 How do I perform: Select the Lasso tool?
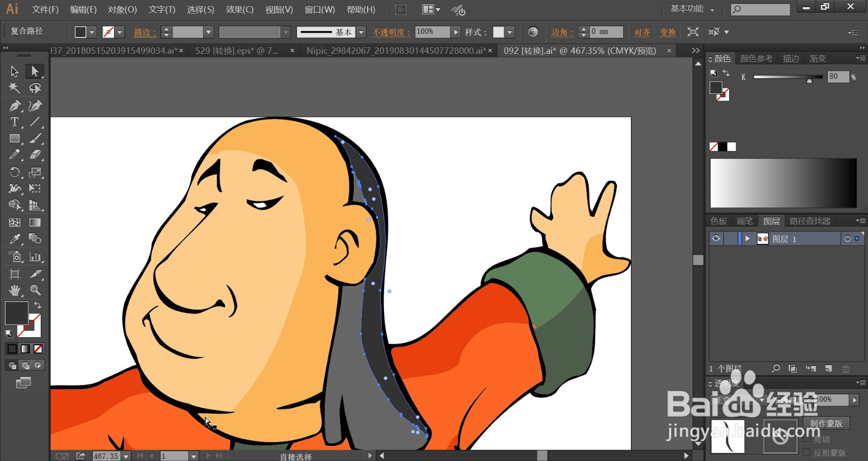(x=35, y=88)
